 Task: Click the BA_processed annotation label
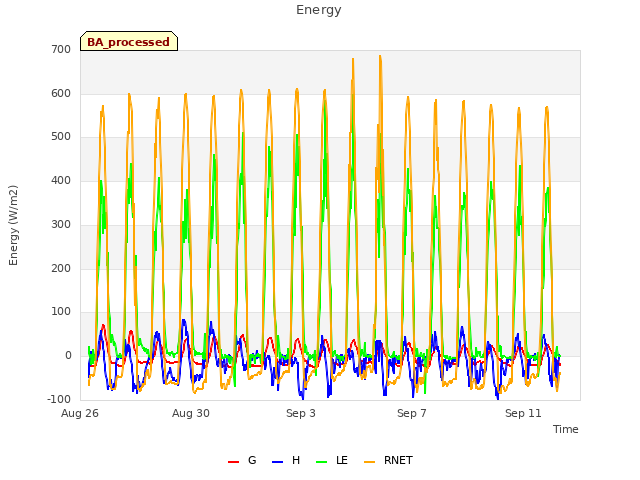point(129,41)
